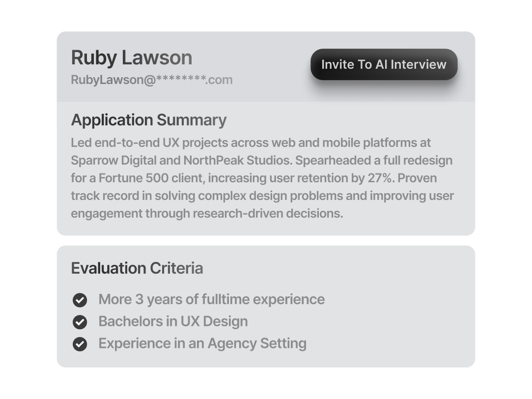The height and width of the screenshot is (399, 532).
Task: Toggle checkmark next to Bachelors in UX Design
Action: point(80,322)
